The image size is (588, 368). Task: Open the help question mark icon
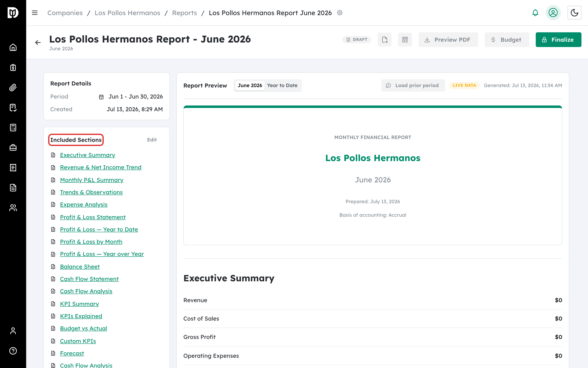pos(13,351)
